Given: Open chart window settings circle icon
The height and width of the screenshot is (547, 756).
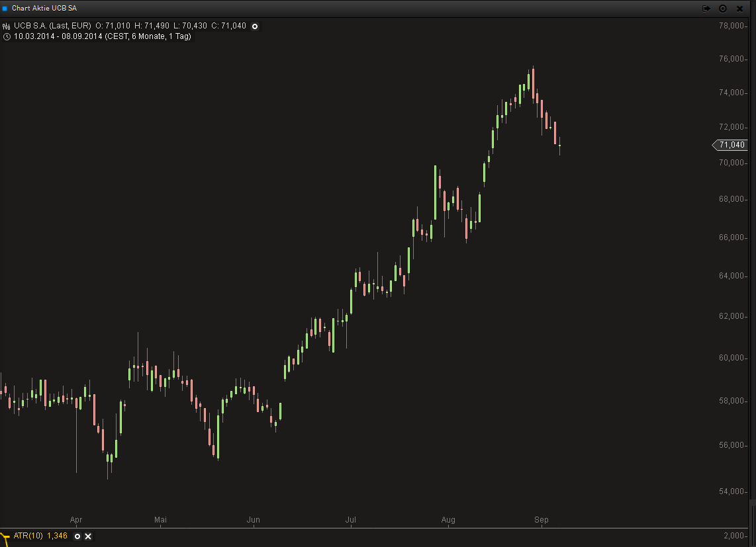Looking at the screenshot, I should click(723, 9).
